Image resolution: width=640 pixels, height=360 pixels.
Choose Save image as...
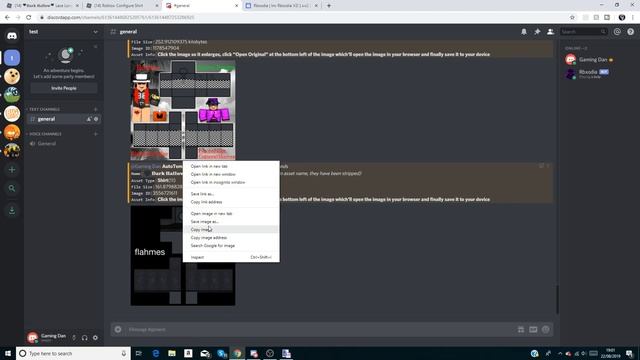231,222
